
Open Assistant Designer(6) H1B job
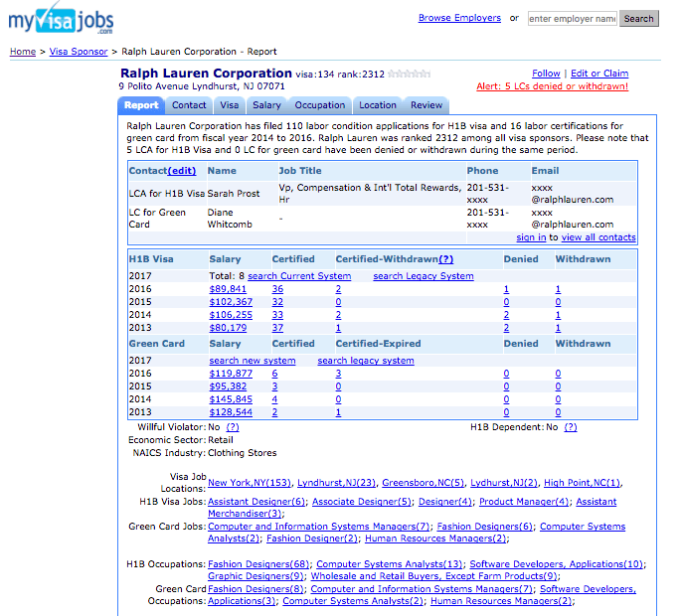click(x=256, y=502)
